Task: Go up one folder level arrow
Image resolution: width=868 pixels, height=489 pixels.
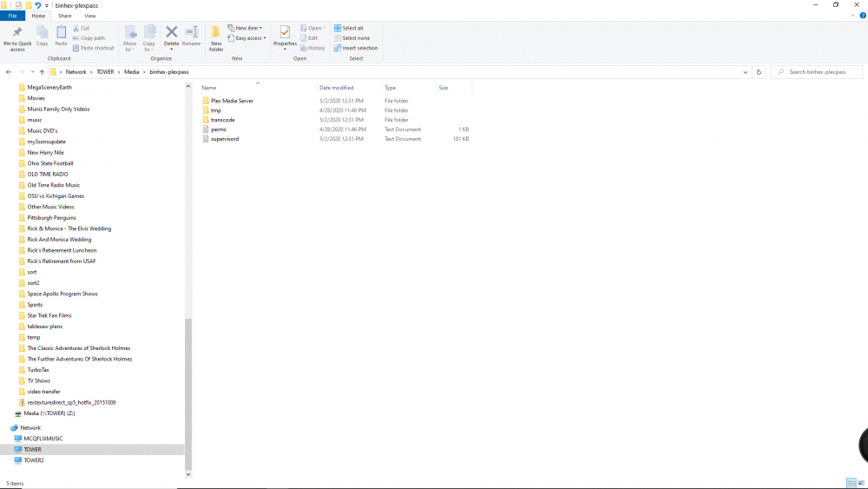Action: point(42,72)
